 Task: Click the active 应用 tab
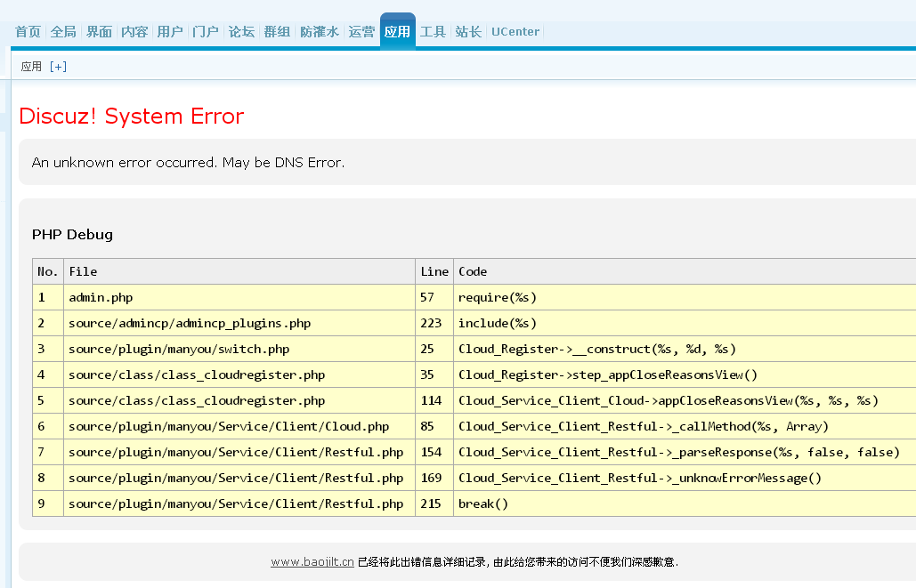pyautogui.click(x=397, y=32)
